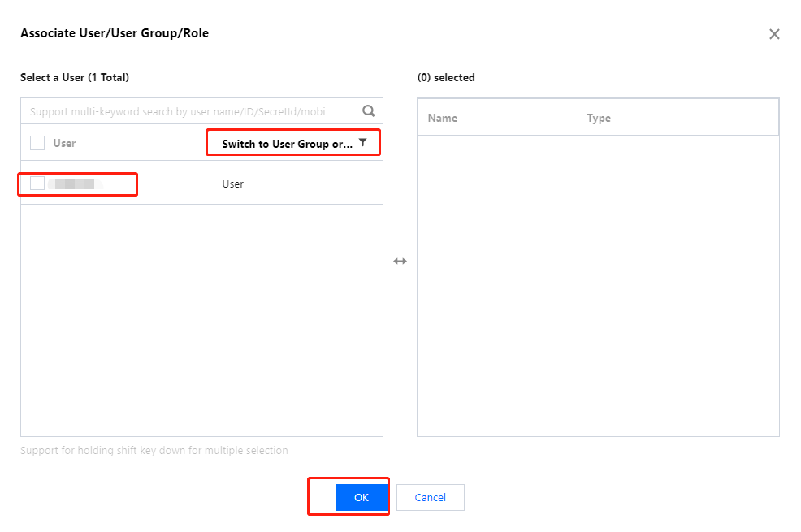This screenshot has width=801, height=532.
Task: Confirm with the OK button
Action: coord(362,497)
